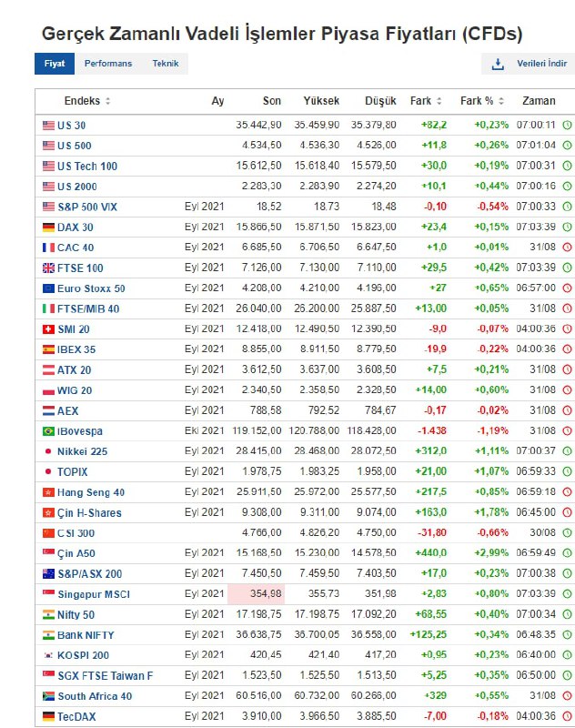The image size is (575, 728).
Task: Click the green clock icon in US 30 row
Action: 567,125
